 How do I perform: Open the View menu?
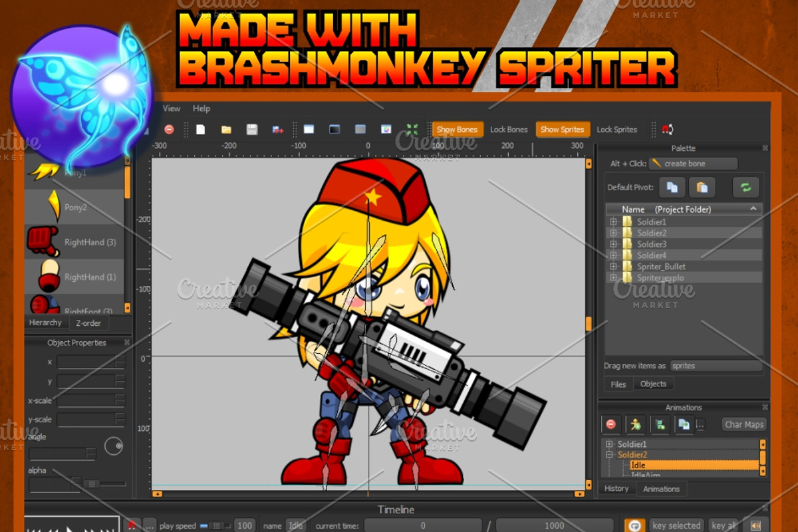[x=172, y=108]
